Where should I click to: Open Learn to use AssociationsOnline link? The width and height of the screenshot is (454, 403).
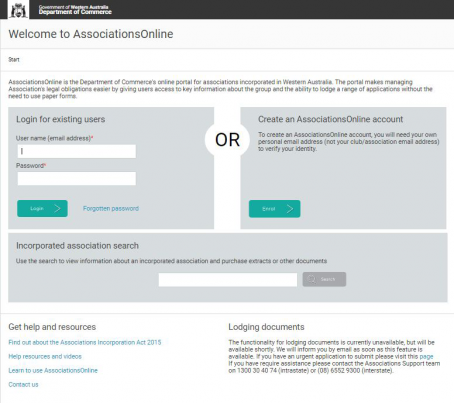[53, 370]
